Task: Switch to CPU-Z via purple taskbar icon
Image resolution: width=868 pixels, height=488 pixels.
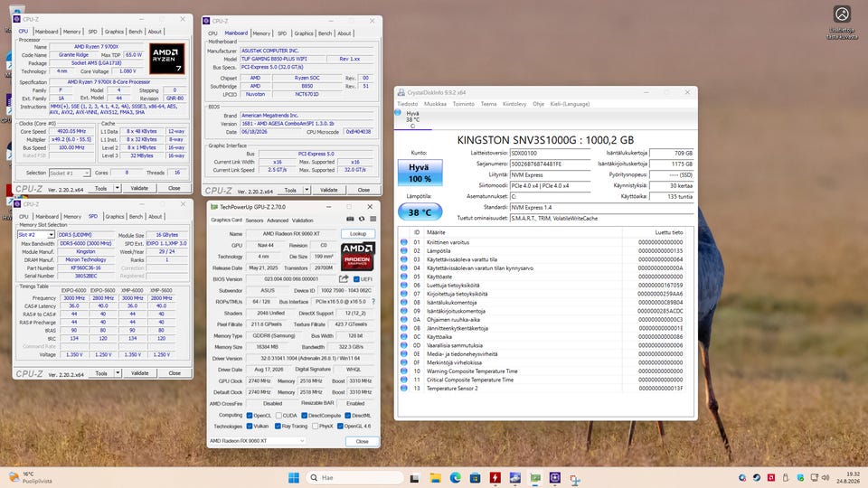Action: [x=554, y=477]
